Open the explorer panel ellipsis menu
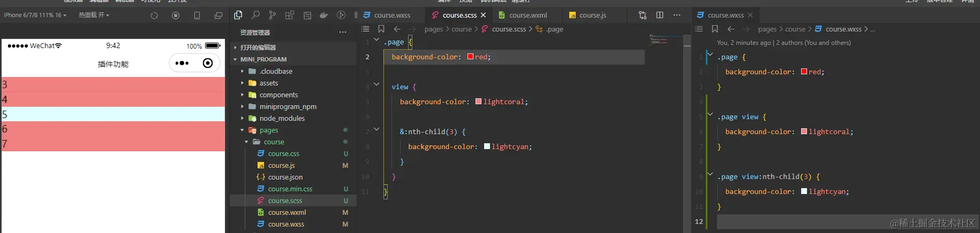 tap(343, 32)
